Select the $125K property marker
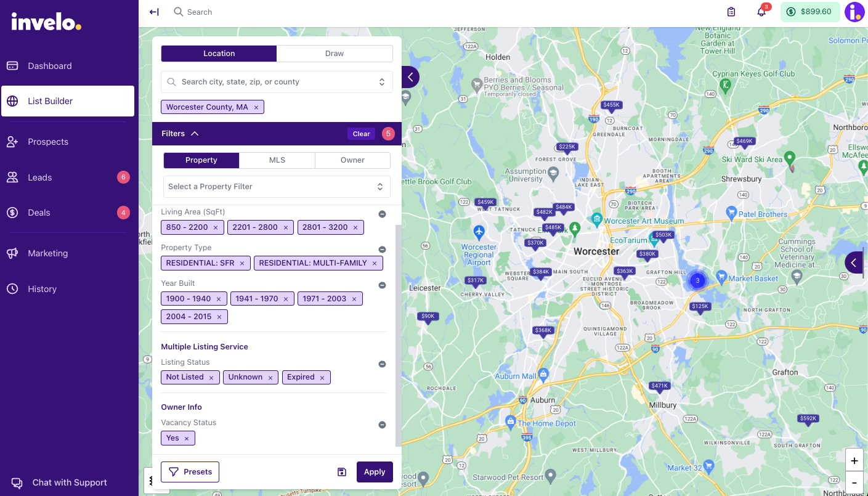The image size is (868, 496). click(700, 307)
